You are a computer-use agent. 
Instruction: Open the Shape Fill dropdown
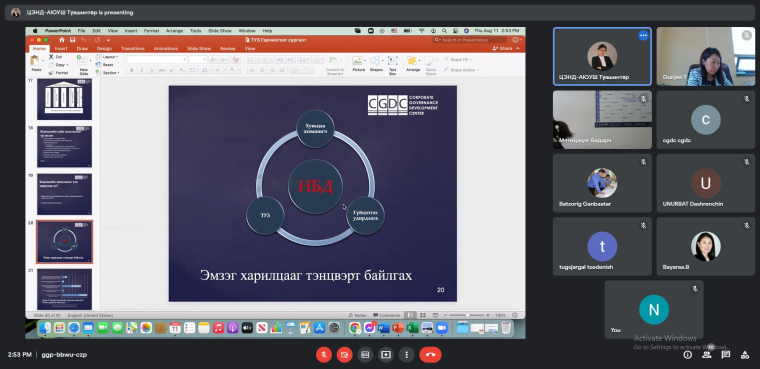pos(458,60)
